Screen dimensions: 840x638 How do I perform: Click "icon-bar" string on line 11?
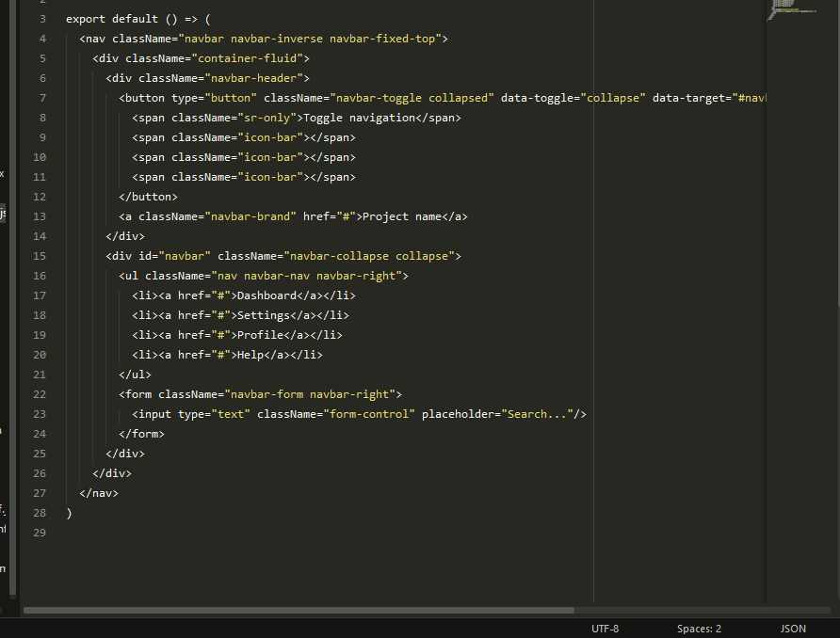270,177
